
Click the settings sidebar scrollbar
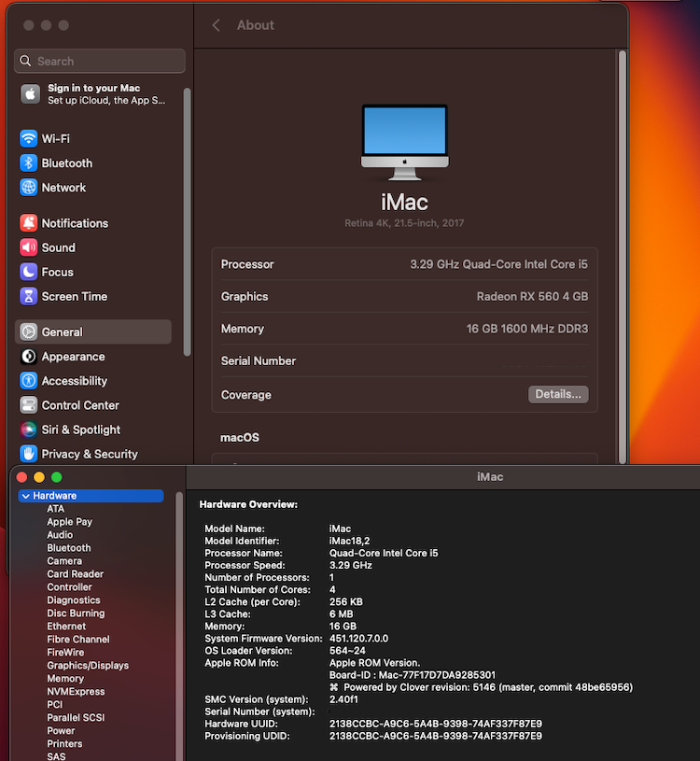point(187,222)
